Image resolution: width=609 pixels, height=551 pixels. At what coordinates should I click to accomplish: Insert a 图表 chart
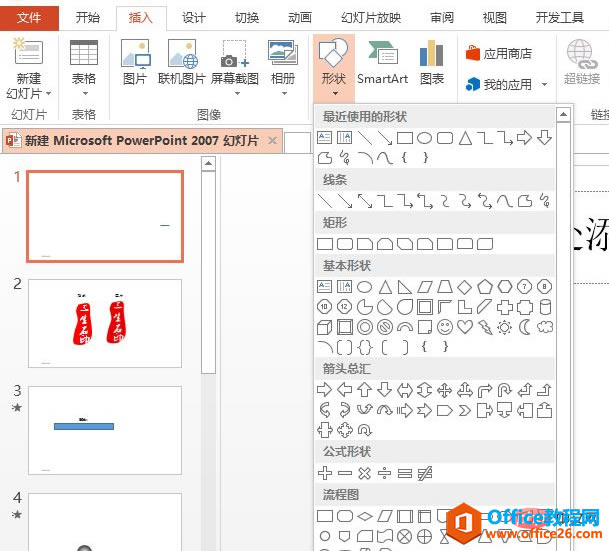pos(432,62)
